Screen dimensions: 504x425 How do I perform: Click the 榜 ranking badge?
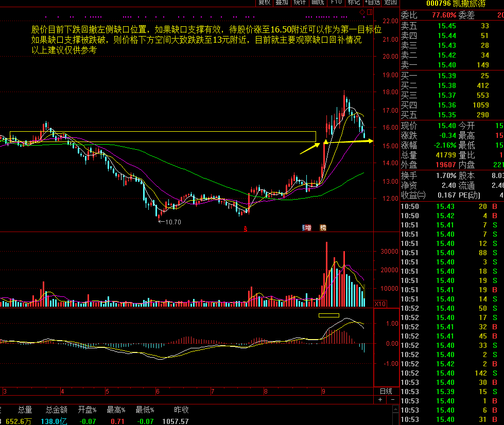point(323,228)
